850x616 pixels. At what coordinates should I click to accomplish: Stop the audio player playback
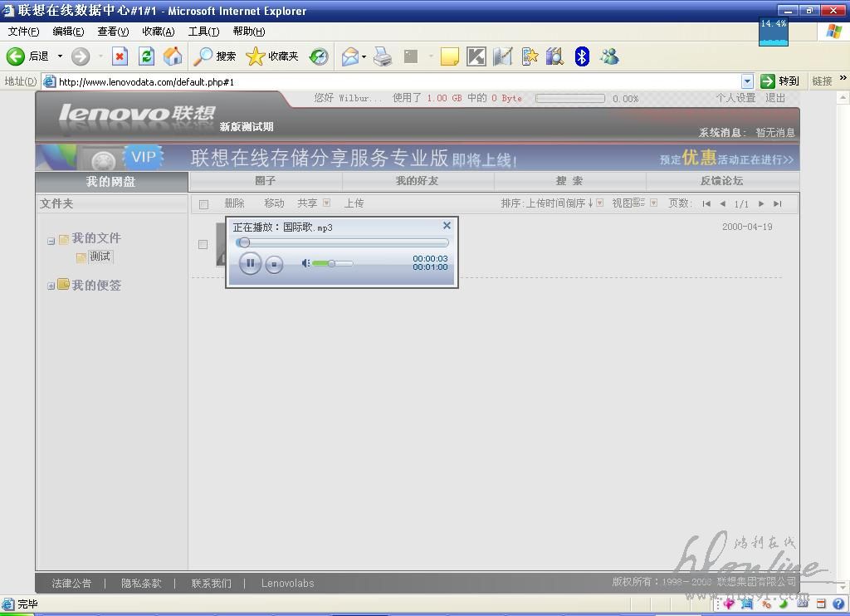click(275, 265)
